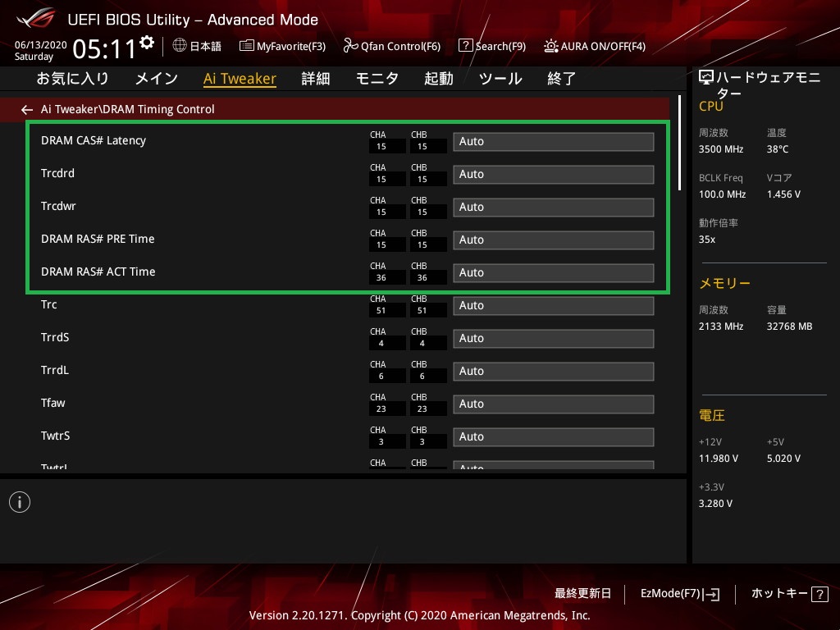Click the EzMode(F7) exit arrow icon

[713, 594]
